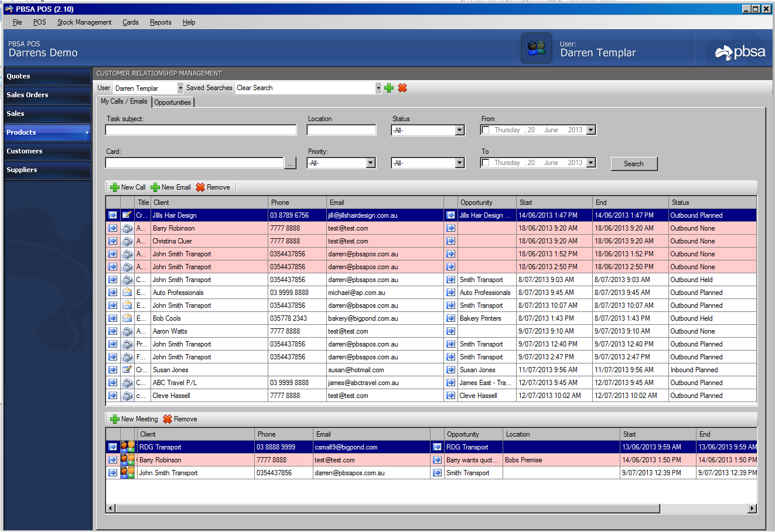This screenshot has height=532, width=775.
Task: Select the susan@hotmail.com email cell
Action: click(385, 370)
